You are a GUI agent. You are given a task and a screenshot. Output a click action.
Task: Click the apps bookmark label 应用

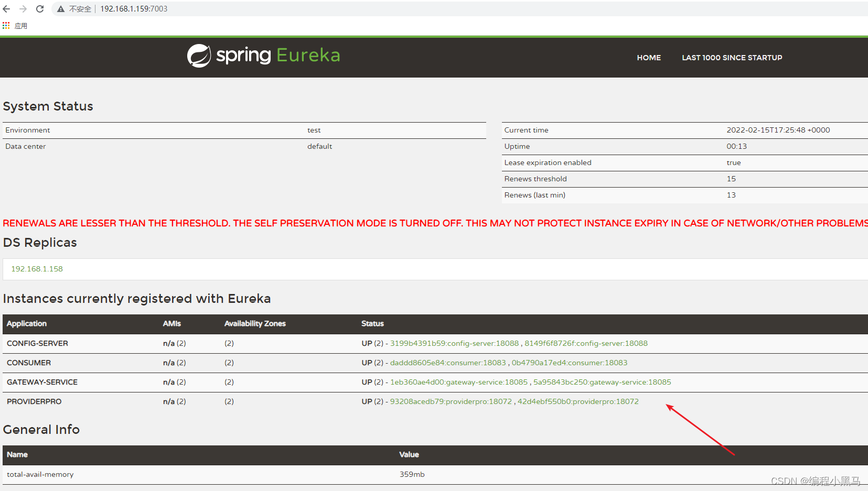point(21,26)
